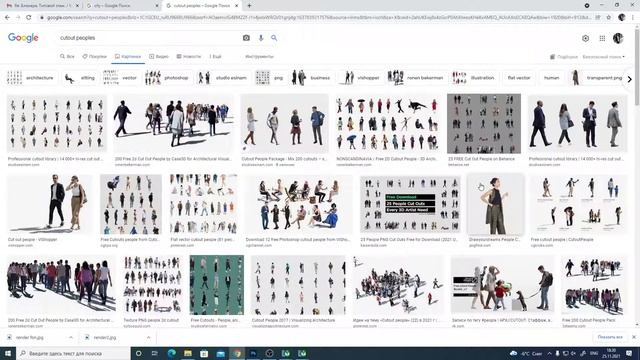This screenshot has height=360, width=640.
Task: Open Google settings gear icon
Action: 585,38
